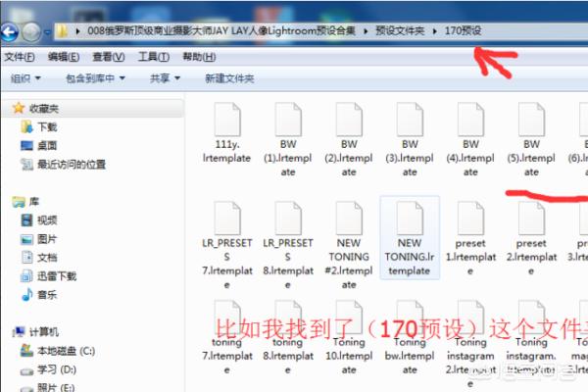Click the toning 8.lrtemplate file name
The width and height of the screenshot is (588, 392).
[x=288, y=356]
